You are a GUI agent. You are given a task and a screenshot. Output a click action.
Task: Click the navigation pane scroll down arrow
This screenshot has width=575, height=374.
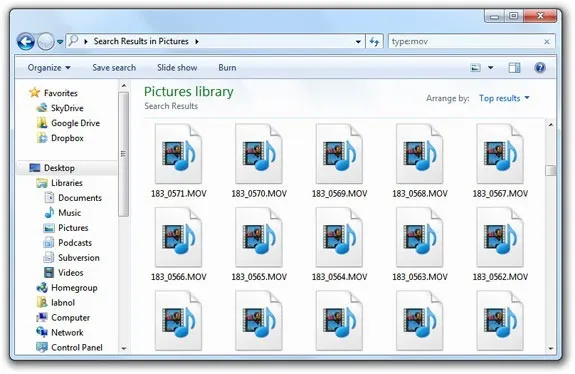tap(124, 349)
